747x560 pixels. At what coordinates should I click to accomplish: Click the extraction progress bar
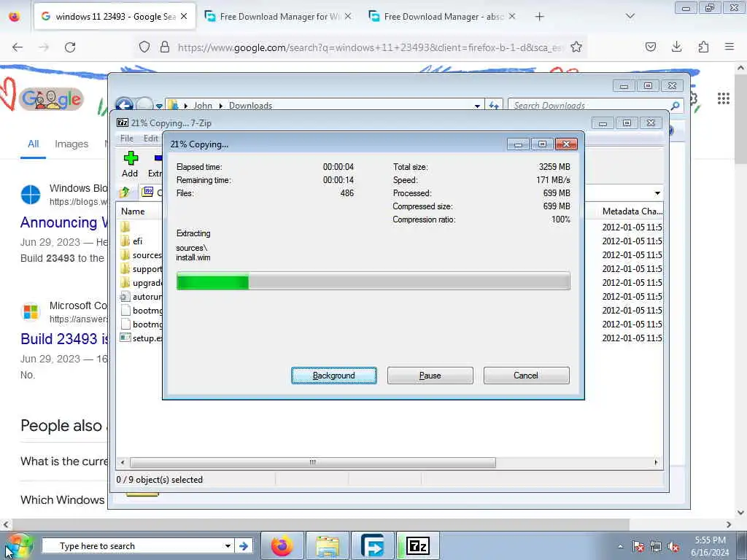tap(373, 281)
